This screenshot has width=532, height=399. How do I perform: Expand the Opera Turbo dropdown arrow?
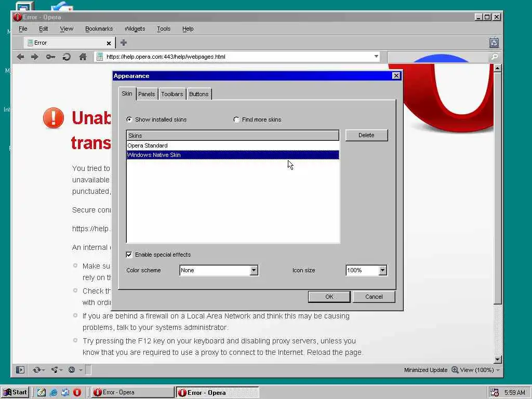pos(81,370)
